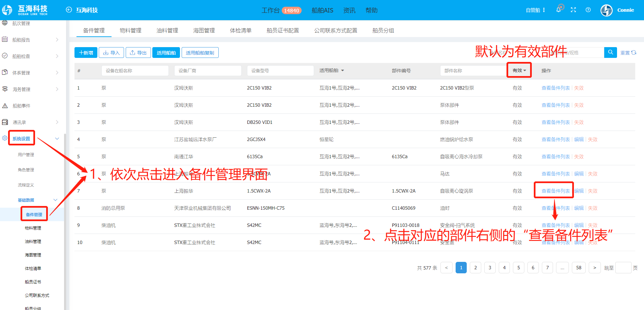Open sidebar 公司联系方式 item

(37, 295)
